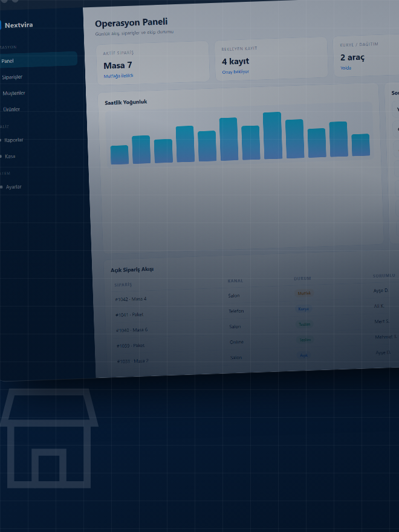This screenshot has width=399, height=532.
Task: Click Salon channel in the #1038 row
Action: (236, 357)
